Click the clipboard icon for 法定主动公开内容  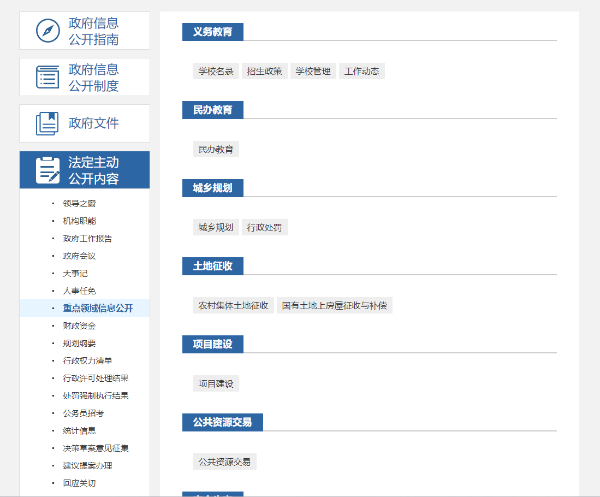pos(47,170)
